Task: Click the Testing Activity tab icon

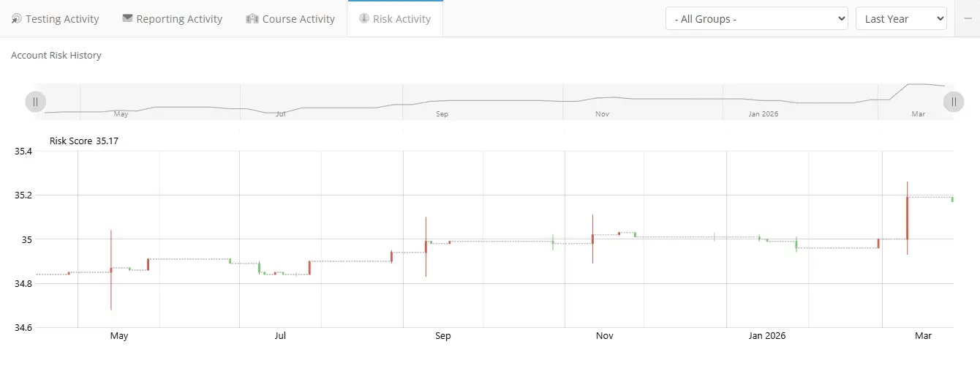Action: (16, 19)
